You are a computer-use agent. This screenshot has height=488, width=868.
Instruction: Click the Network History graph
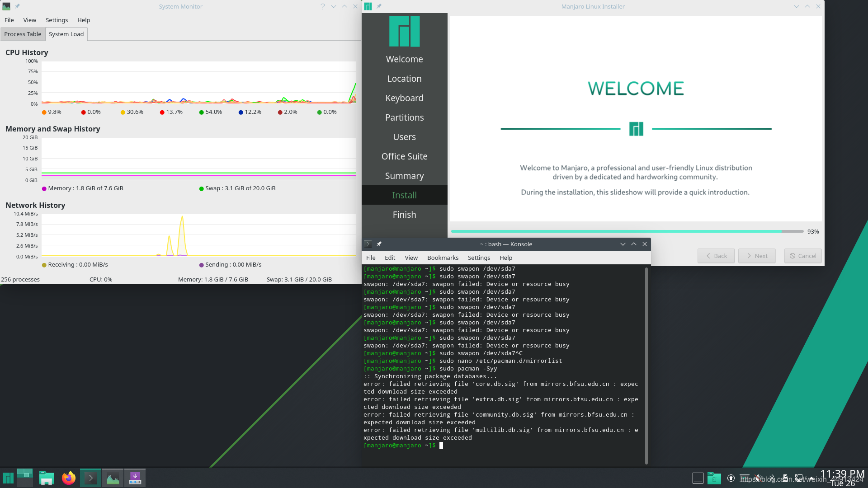[199, 235]
